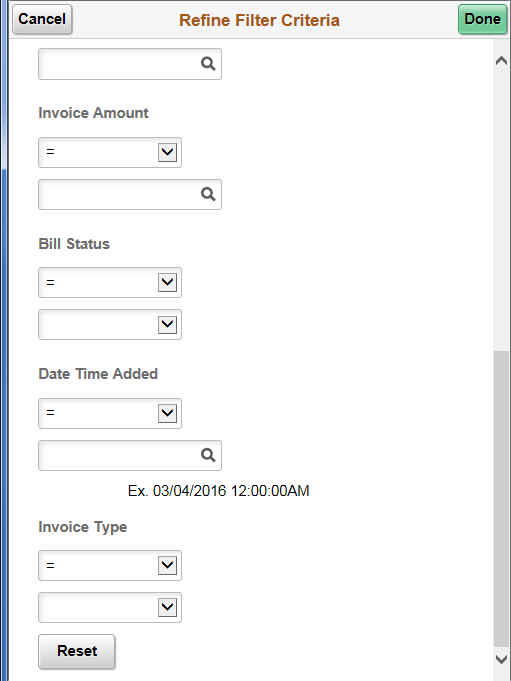Screen dimensions: 511x681
Task: Click the vertical scrollbar thumb
Action: coord(501,499)
